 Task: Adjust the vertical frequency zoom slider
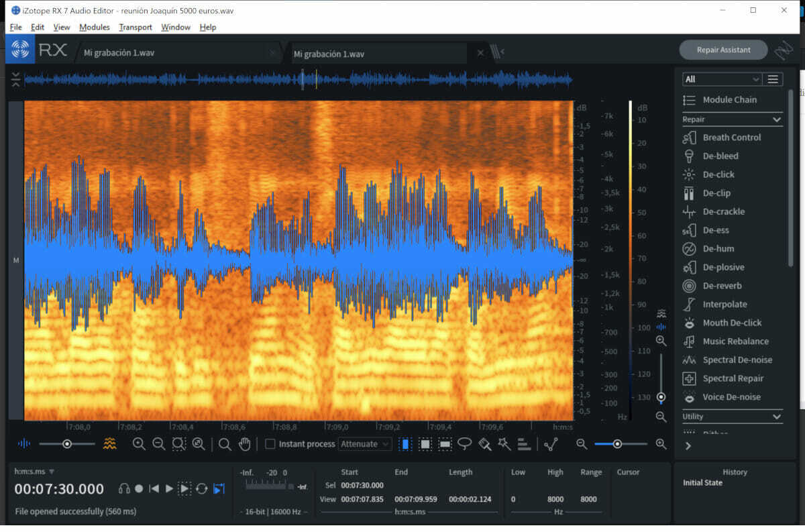661,379
